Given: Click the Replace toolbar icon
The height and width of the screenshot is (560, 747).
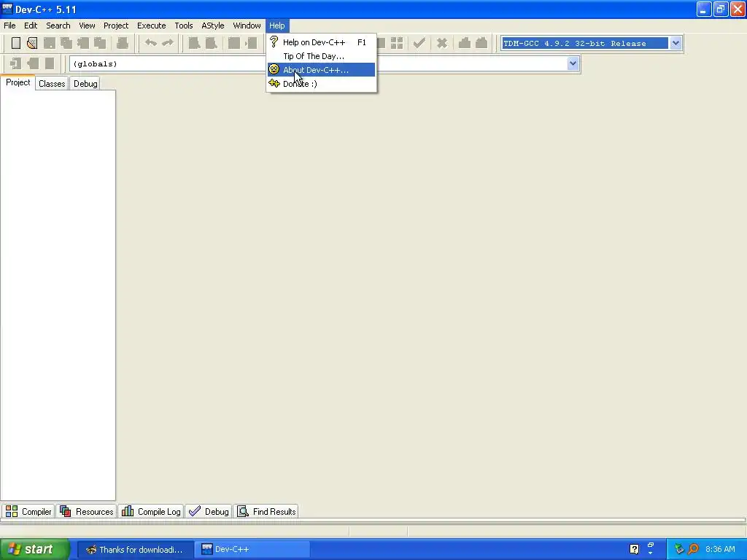Looking at the screenshot, I should (211, 43).
